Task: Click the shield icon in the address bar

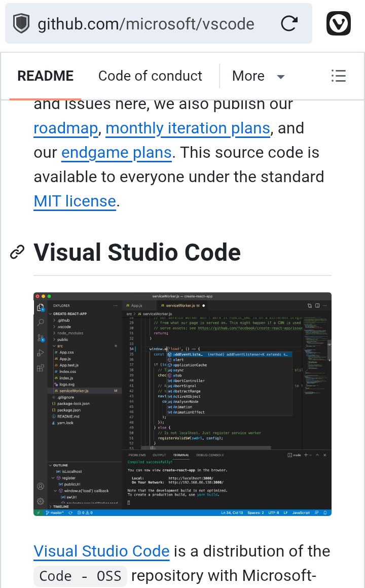Action: click(21, 24)
